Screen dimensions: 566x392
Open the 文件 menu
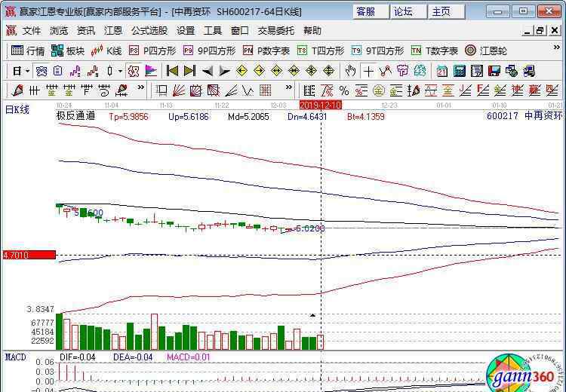(32, 31)
